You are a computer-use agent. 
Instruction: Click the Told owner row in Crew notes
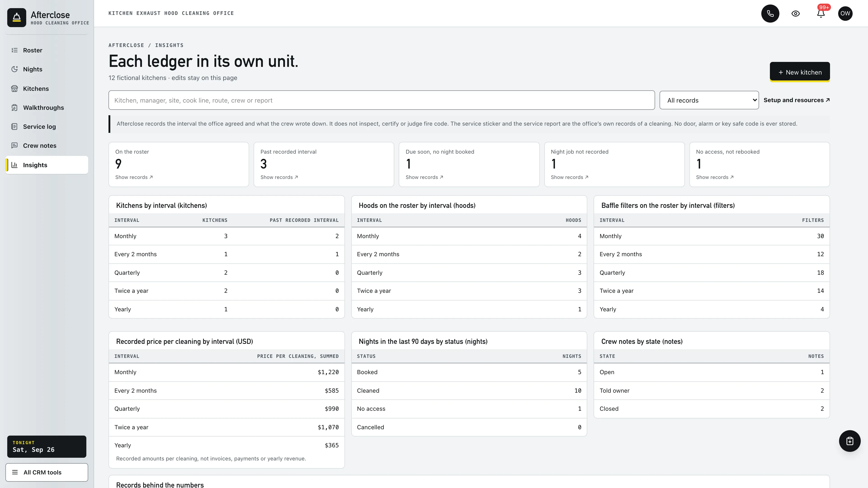pos(712,391)
